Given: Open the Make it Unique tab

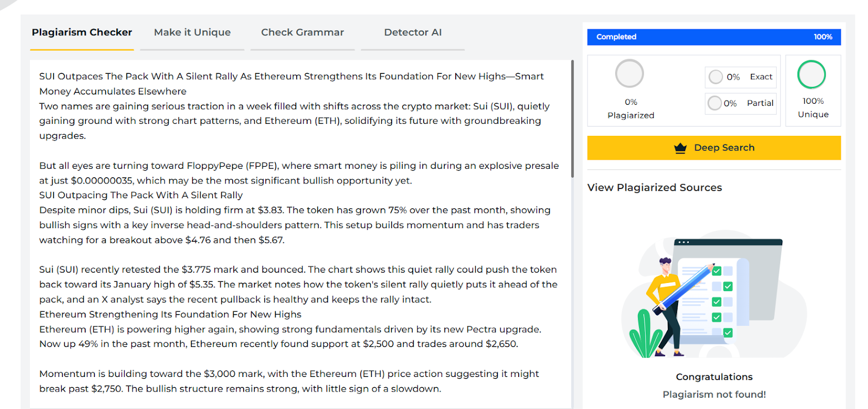Looking at the screenshot, I should pos(192,33).
